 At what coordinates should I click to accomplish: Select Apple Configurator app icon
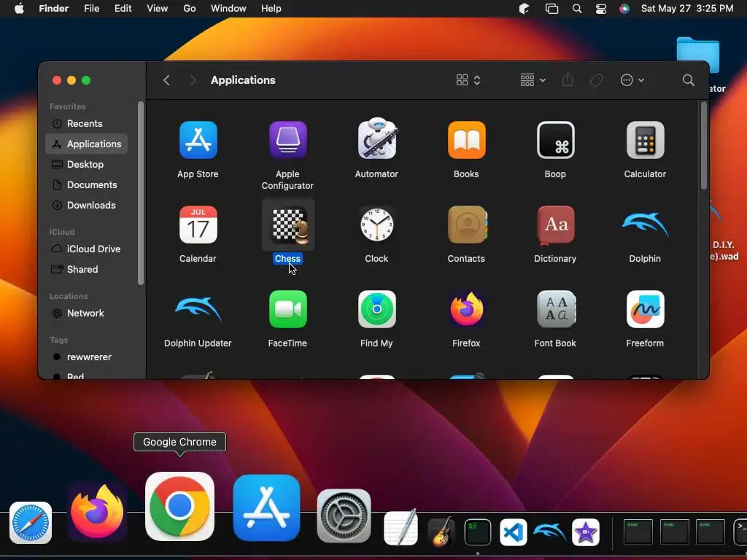click(x=287, y=140)
